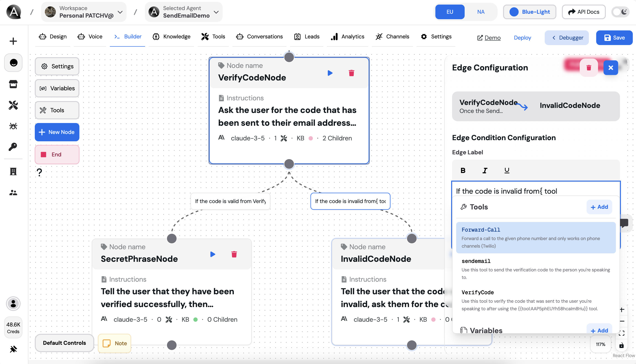Click the Italic formatting icon
This screenshot has width=636, height=364.
tap(485, 171)
